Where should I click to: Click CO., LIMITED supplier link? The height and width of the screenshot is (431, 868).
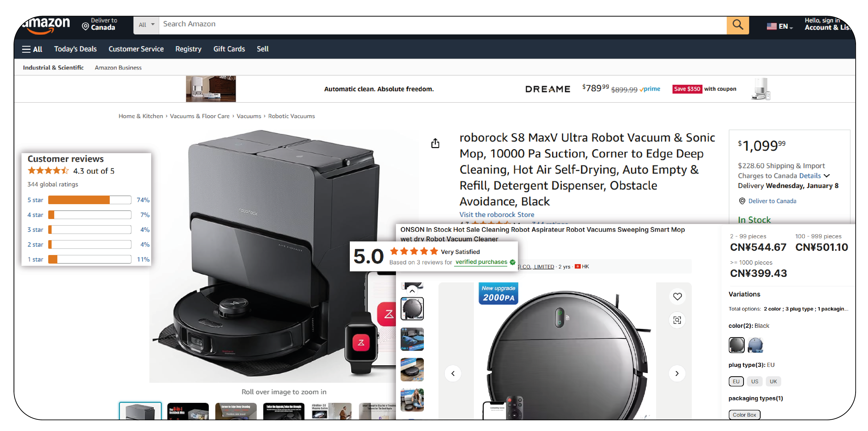[x=536, y=266]
